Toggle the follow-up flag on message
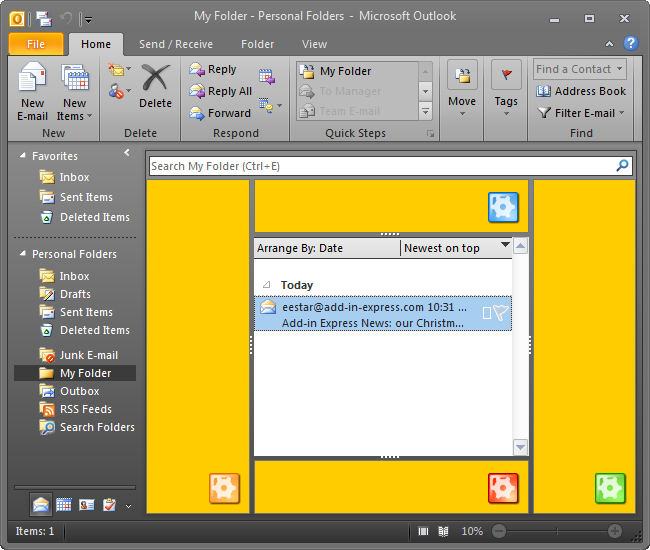 (x=501, y=313)
